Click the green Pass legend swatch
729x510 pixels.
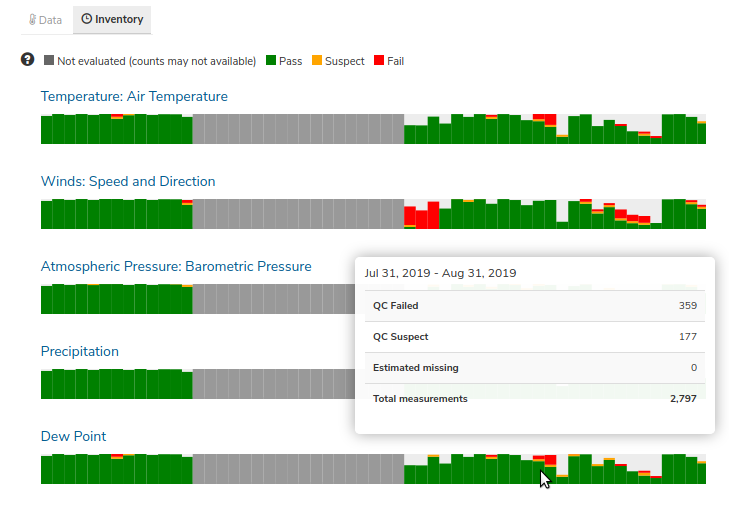(271, 60)
